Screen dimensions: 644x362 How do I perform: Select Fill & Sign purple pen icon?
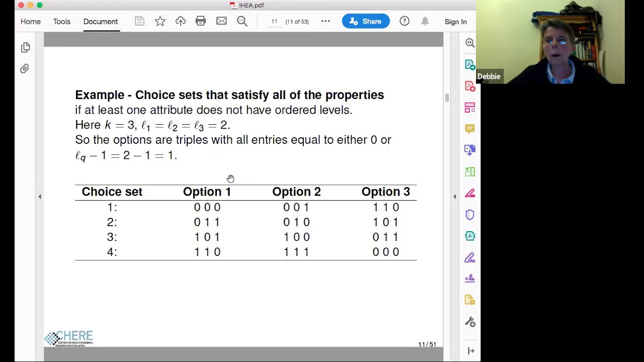[470, 258]
